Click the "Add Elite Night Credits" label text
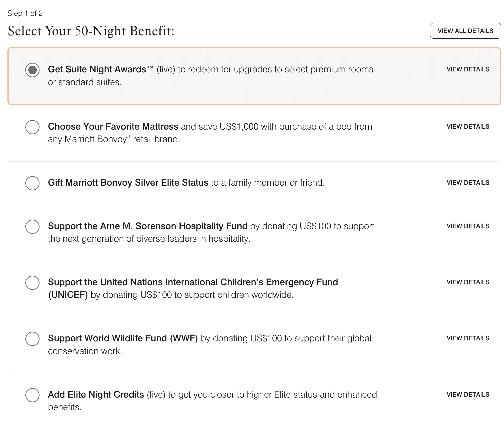 pos(96,395)
